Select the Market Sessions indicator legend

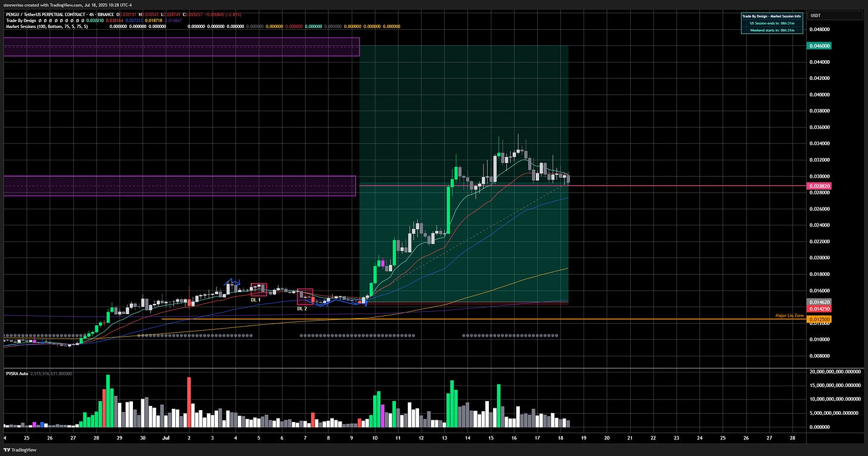tap(46, 26)
